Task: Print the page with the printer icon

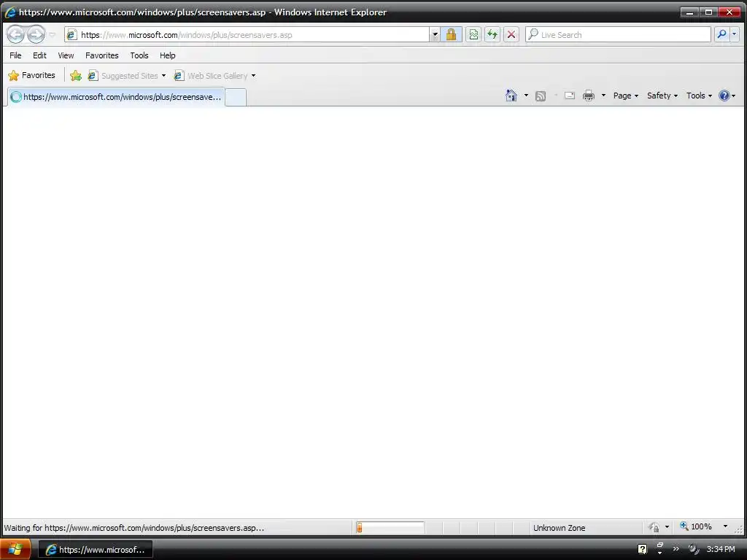Action: 589,96
